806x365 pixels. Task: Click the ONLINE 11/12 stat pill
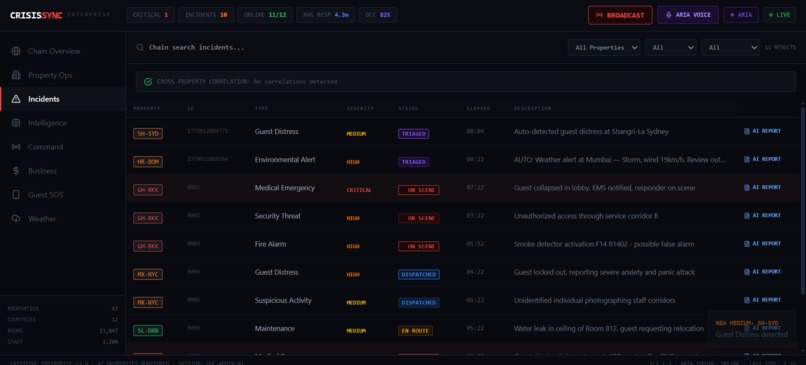point(265,15)
